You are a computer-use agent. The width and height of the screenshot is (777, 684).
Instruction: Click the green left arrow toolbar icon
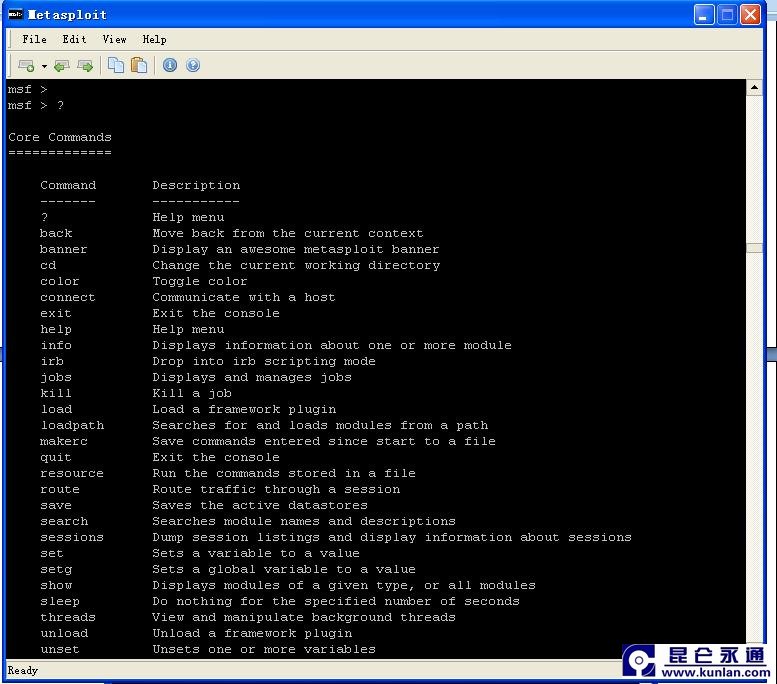point(62,65)
